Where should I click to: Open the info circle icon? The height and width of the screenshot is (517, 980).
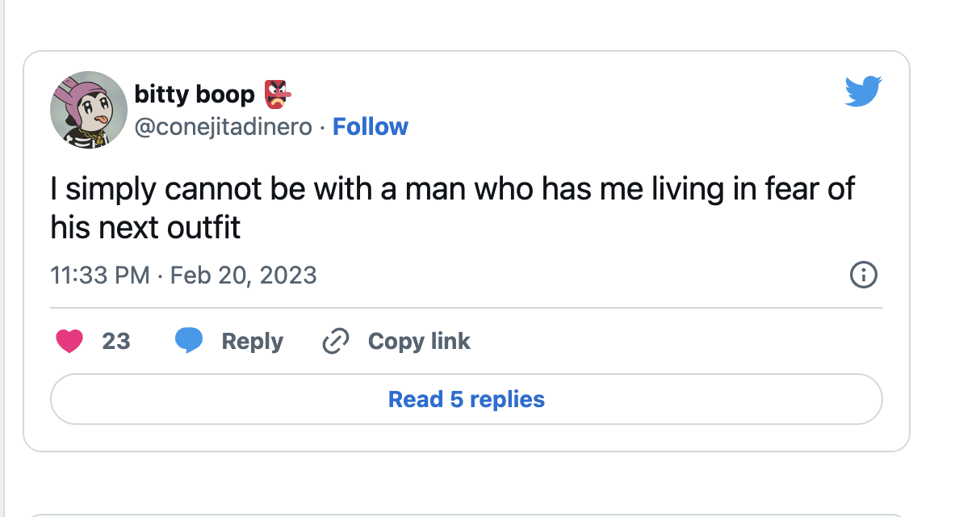(864, 275)
